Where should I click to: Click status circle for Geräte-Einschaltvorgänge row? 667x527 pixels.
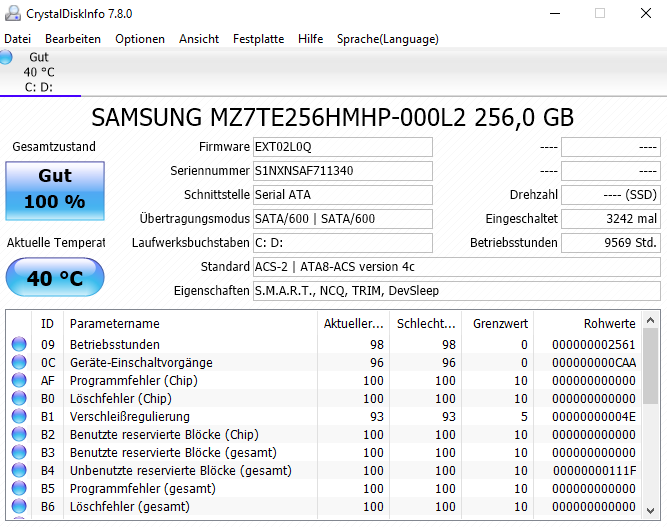(19, 362)
